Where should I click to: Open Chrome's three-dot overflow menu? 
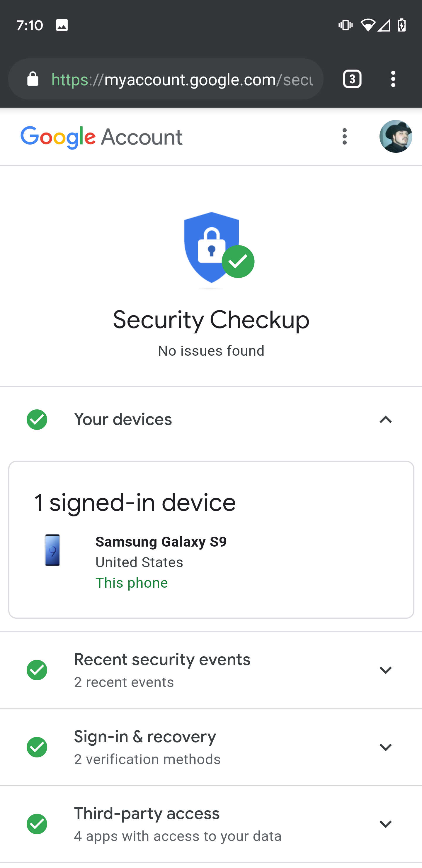tap(393, 79)
